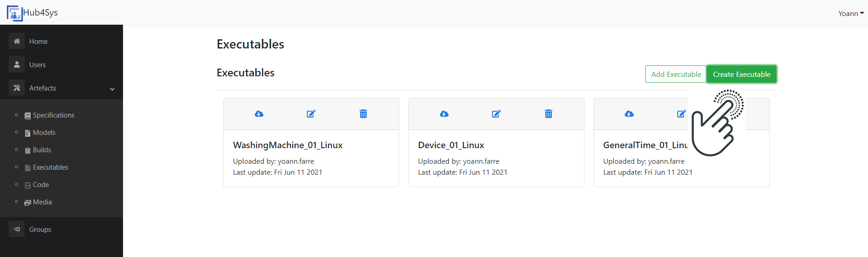Delete the WashingMachine_01_Linux executable
This screenshot has width=868, height=257.
pyautogui.click(x=363, y=114)
